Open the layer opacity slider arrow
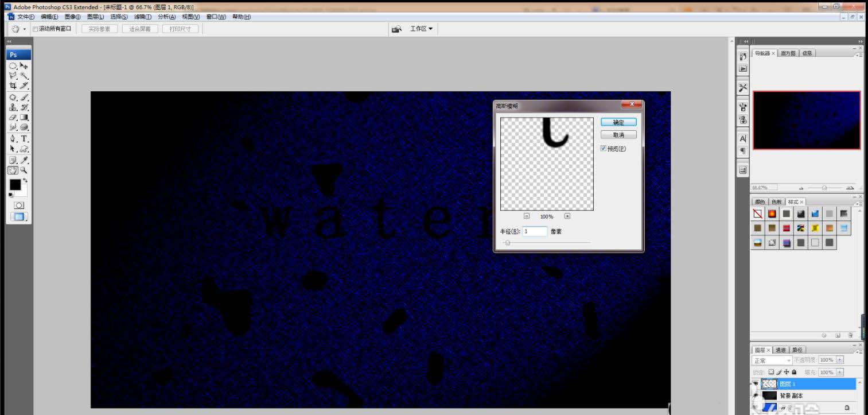The width and height of the screenshot is (868, 415). pyautogui.click(x=840, y=360)
